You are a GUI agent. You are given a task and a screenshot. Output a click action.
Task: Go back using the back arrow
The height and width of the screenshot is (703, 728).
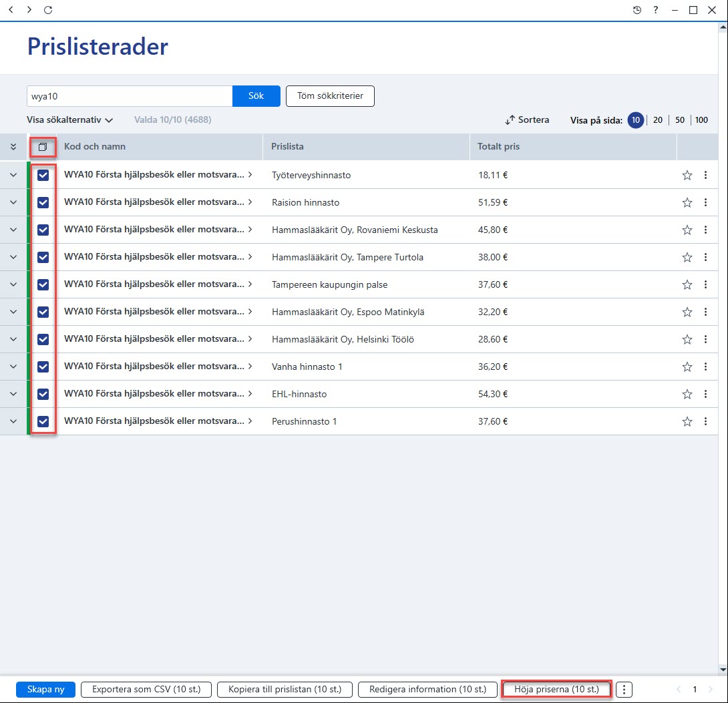(11, 10)
